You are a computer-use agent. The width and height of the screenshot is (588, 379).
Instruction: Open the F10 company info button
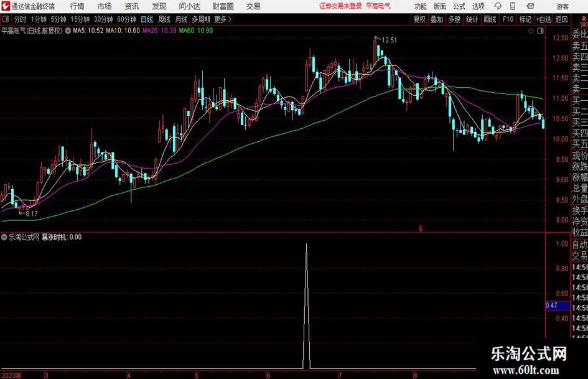point(508,19)
